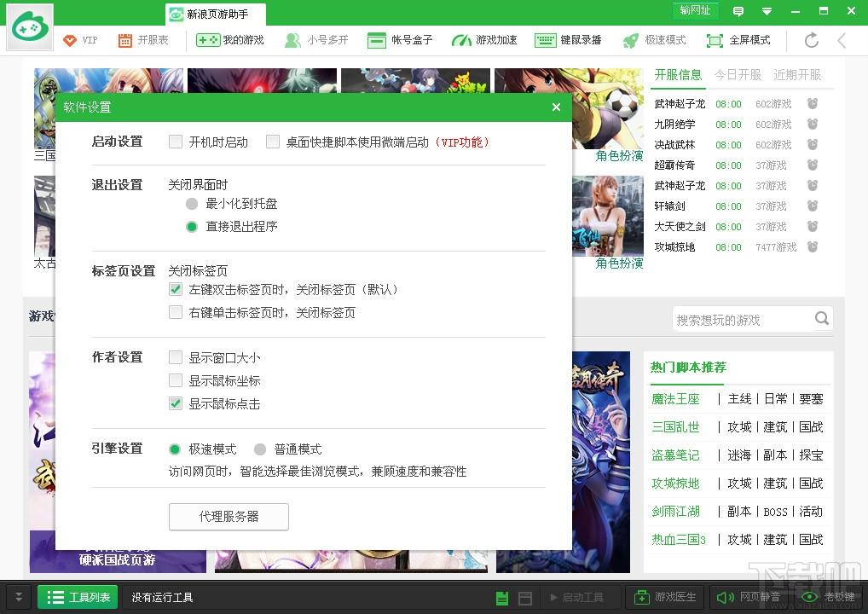Open 三国乱世 script link
The height and width of the screenshot is (614, 868).
675,427
